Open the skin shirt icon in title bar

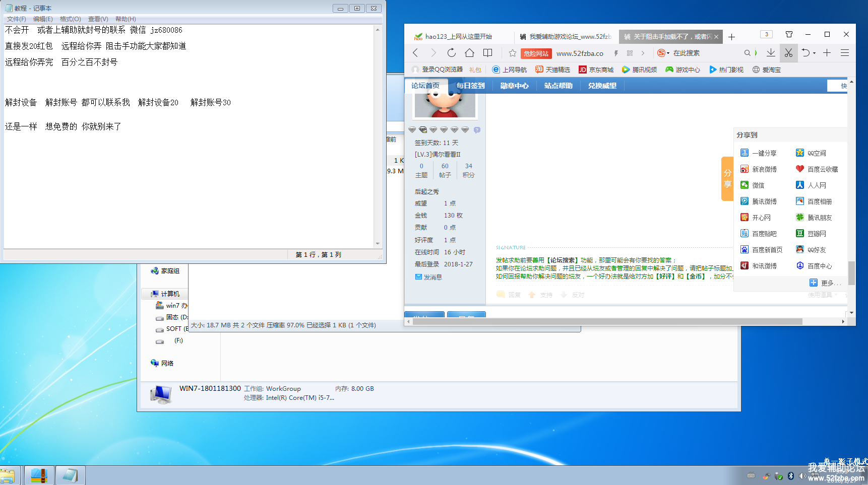pos(789,34)
